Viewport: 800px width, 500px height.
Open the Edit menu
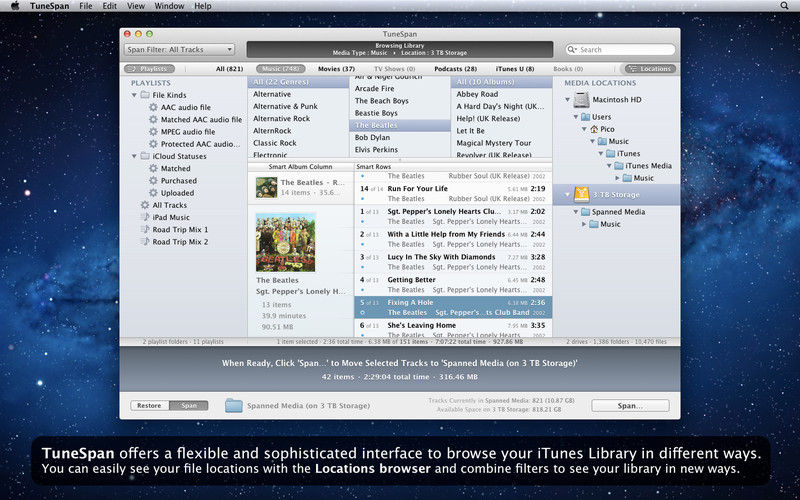(109, 6)
